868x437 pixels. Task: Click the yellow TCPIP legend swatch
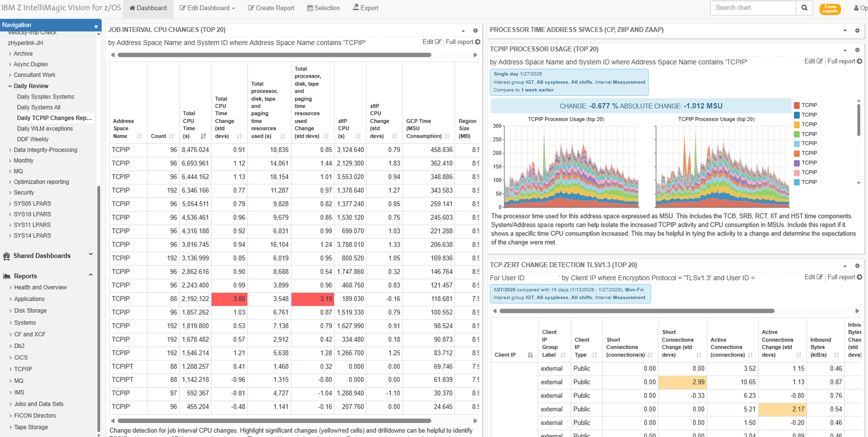point(797,125)
